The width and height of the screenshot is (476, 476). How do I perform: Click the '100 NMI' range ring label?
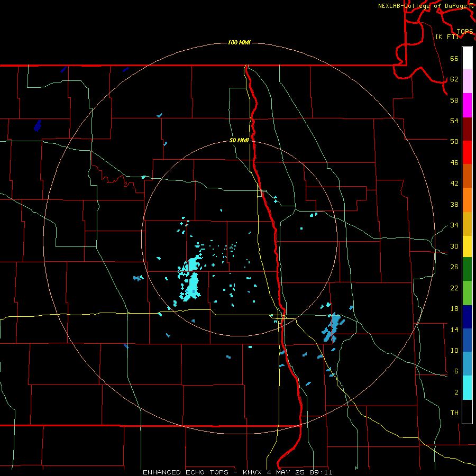click(x=239, y=42)
